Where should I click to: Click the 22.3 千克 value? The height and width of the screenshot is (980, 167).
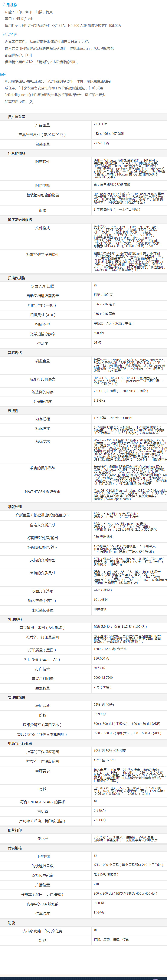click(x=101, y=124)
